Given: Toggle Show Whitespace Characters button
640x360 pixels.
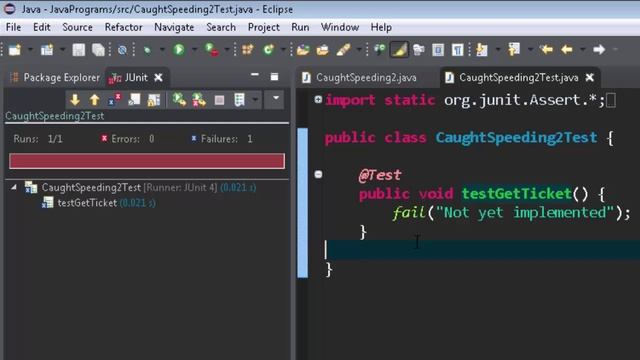Looking at the screenshot, I should [x=457, y=50].
